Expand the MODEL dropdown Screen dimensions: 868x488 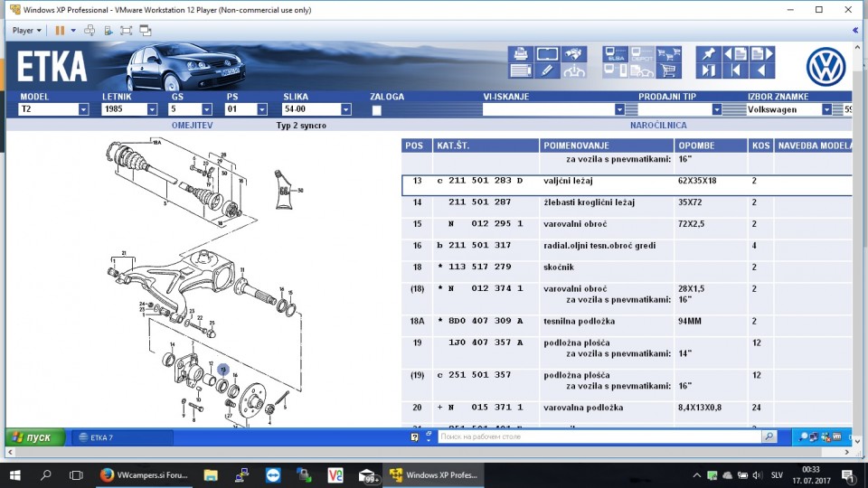point(83,109)
